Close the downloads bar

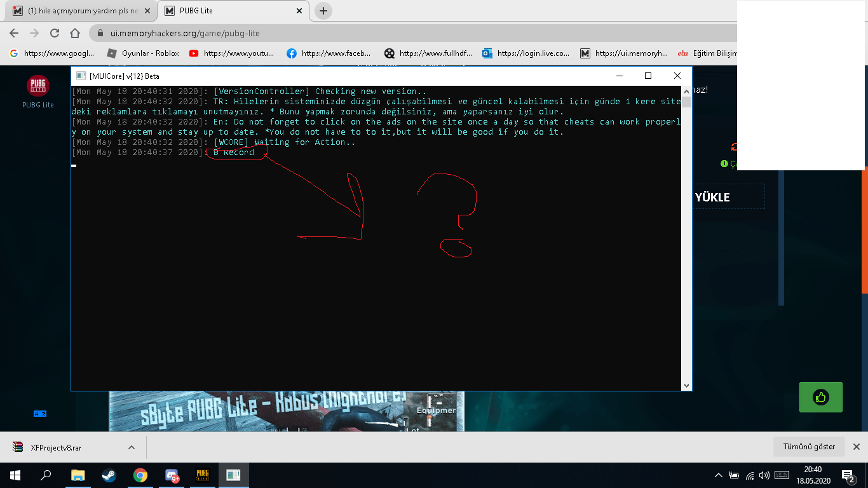pos(856,447)
